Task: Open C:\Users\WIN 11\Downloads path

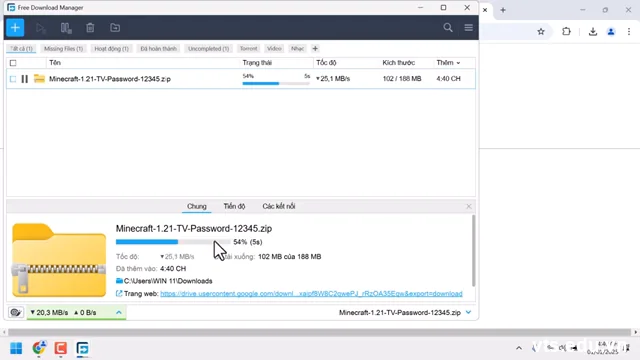Action: tap(168, 281)
